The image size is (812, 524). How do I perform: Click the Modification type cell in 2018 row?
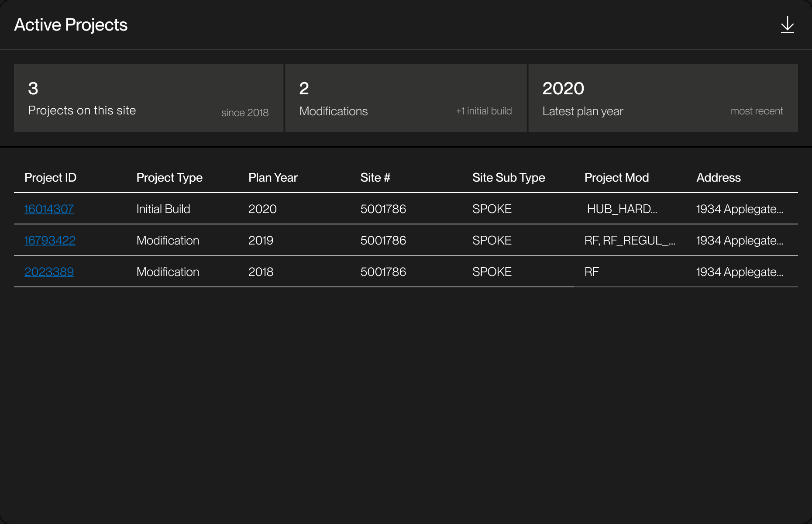(168, 272)
